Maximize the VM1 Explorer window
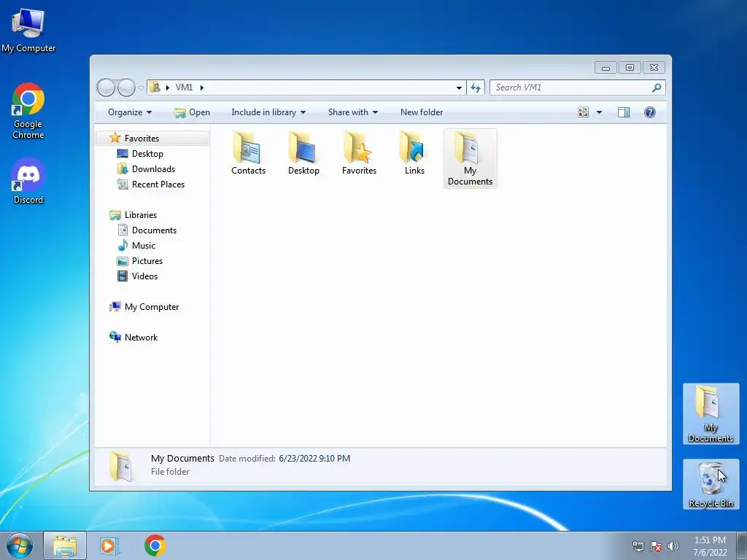This screenshot has height=560, width=747. (630, 68)
